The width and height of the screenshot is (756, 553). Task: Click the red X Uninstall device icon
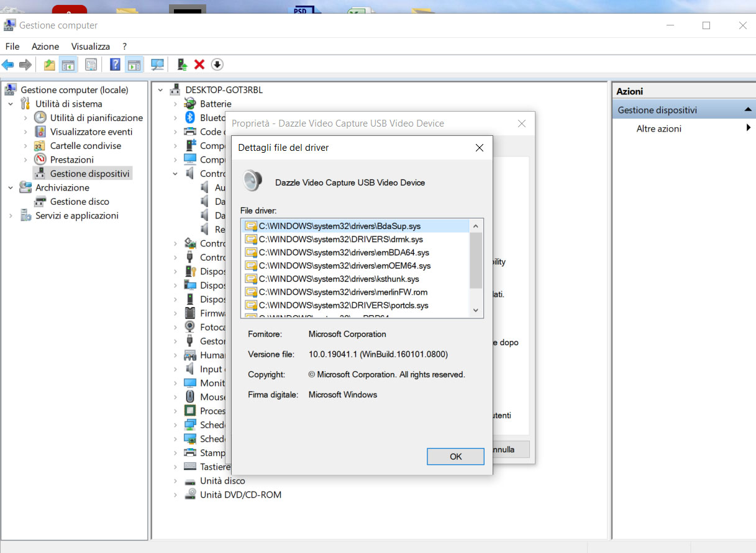[x=199, y=65]
